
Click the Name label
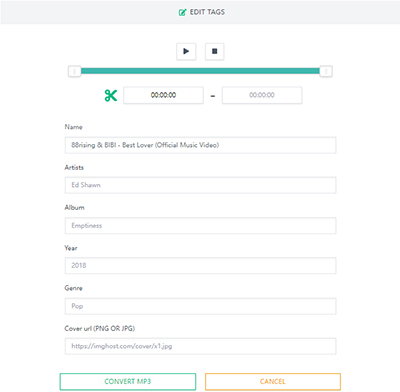[x=73, y=127]
